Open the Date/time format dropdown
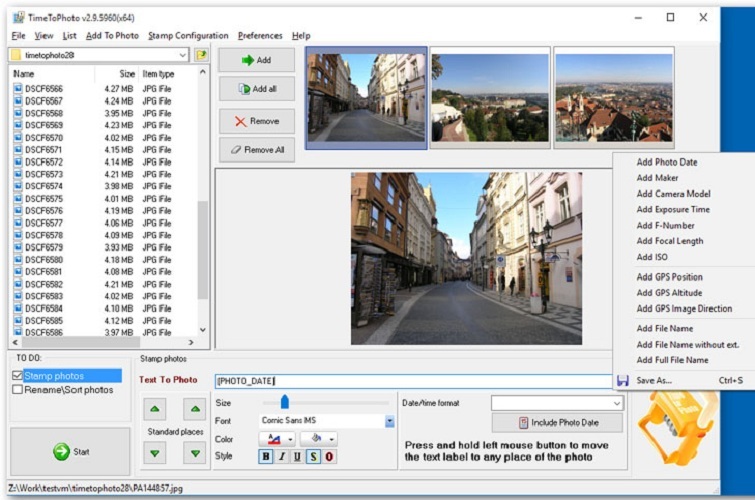The height and width of the screenshot is (500, 755). point(616,403)
